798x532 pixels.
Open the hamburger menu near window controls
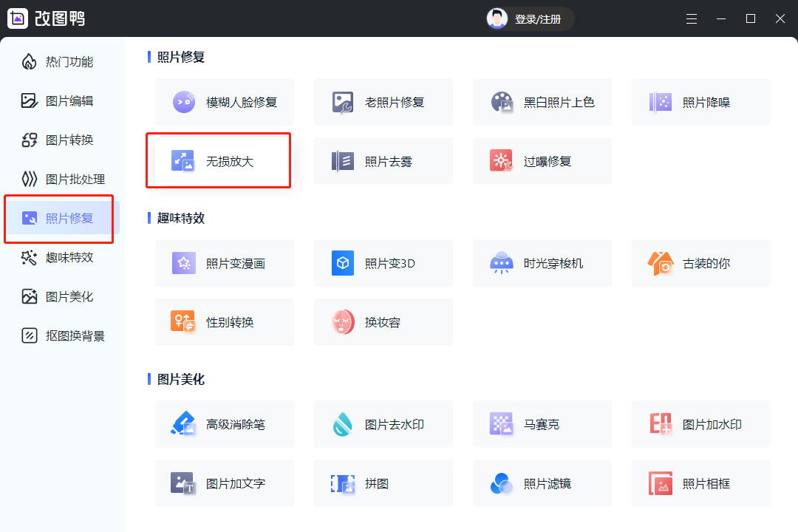tap(692, 18)
